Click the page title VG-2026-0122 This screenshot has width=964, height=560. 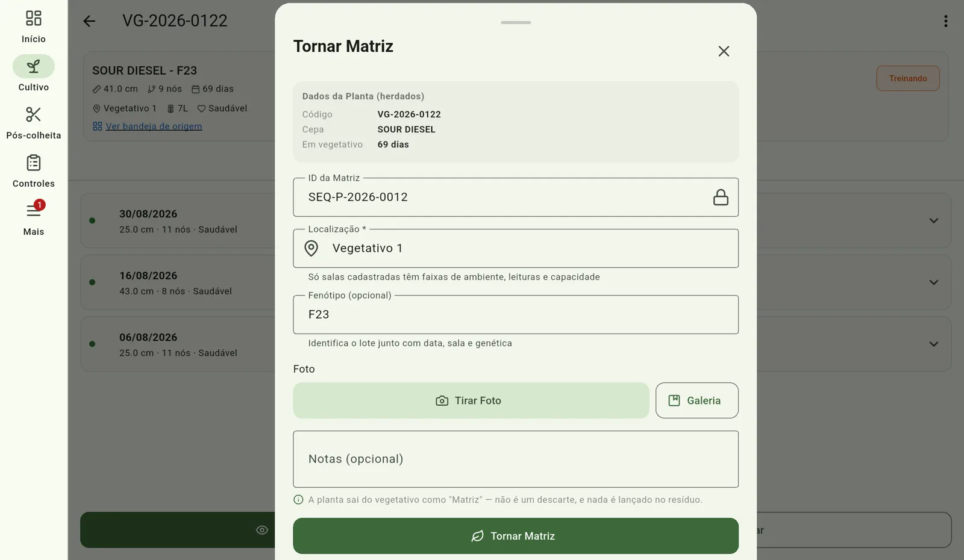tap(175, 20)
